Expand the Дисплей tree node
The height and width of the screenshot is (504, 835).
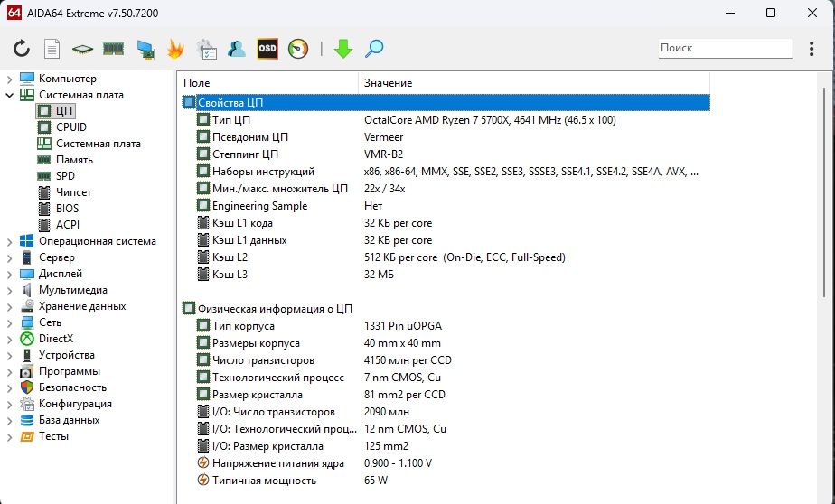point(10,275)
